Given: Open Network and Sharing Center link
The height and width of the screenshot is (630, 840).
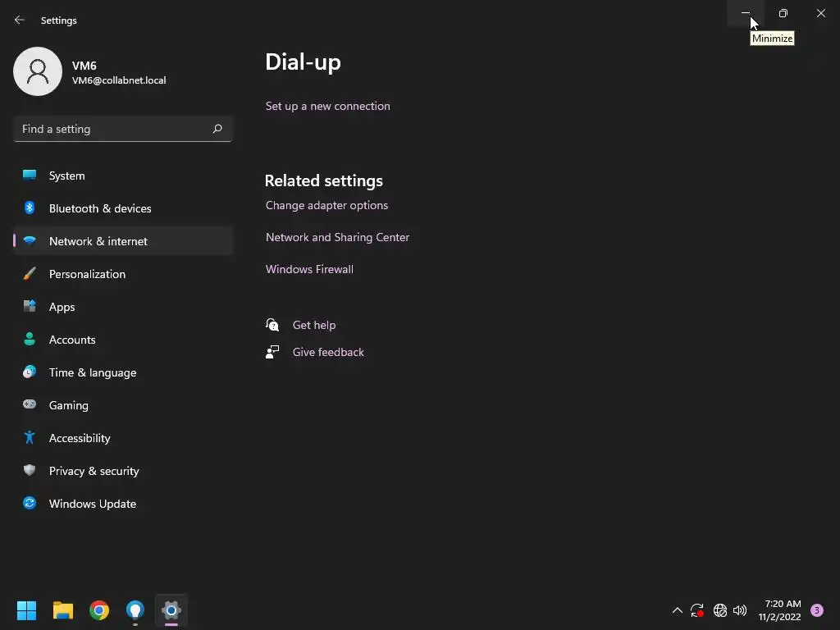Looking at the screenshot, I should tap(337, 237).
